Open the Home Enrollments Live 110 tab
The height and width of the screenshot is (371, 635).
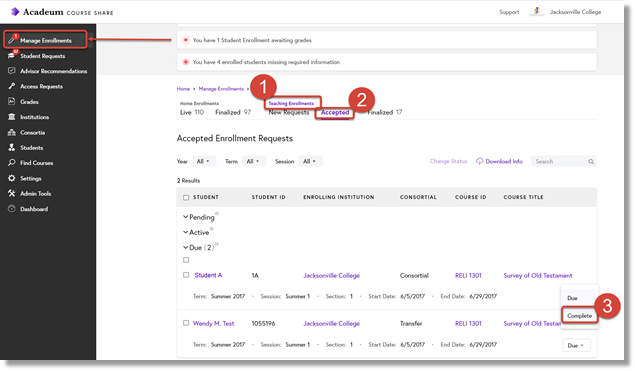coord(192,112)
